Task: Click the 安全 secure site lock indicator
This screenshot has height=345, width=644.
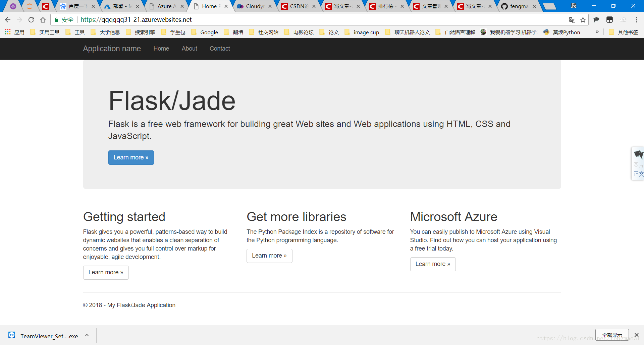Action: [64, 20]
